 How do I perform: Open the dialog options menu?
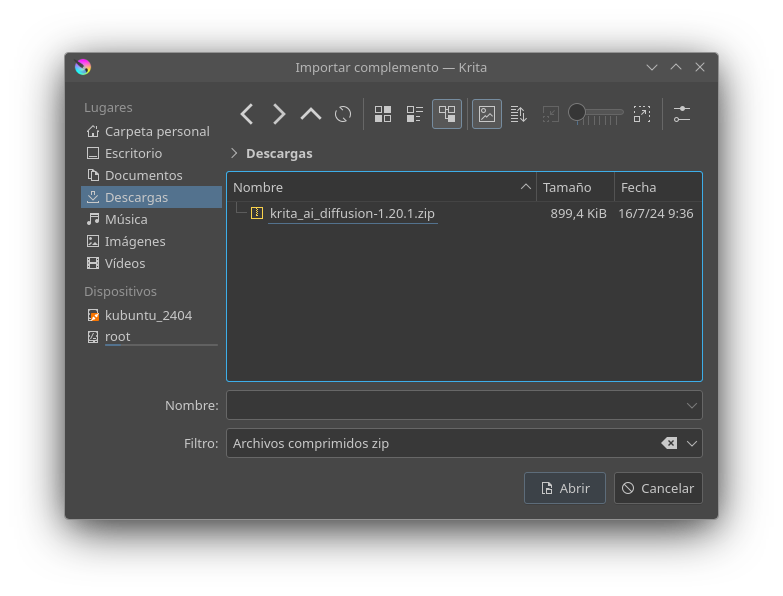[x=682, y=114]
